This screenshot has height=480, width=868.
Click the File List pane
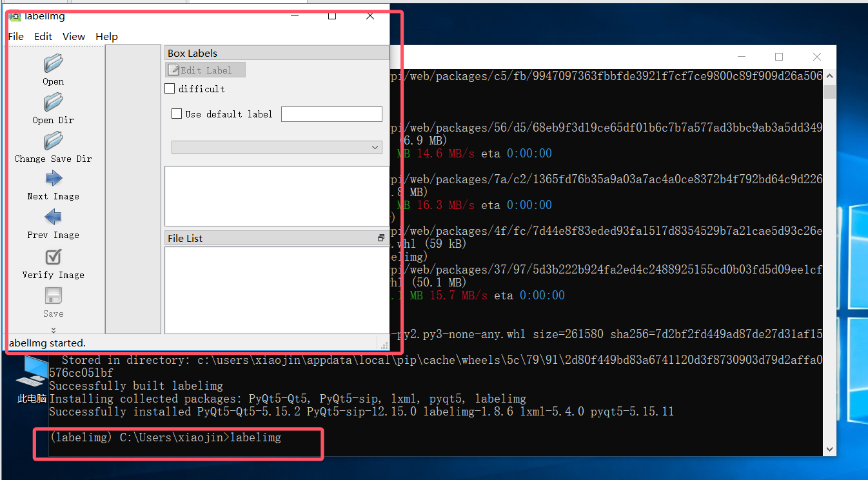(x=277, y=290)
